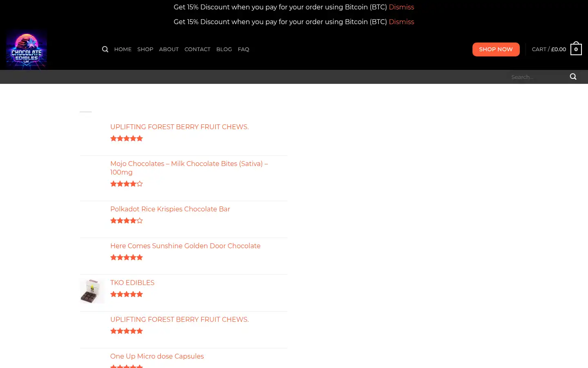This screenshot has height=368, width=588.
Task: Open the TKO EDIBLES product link
Action: click(132, 283)
